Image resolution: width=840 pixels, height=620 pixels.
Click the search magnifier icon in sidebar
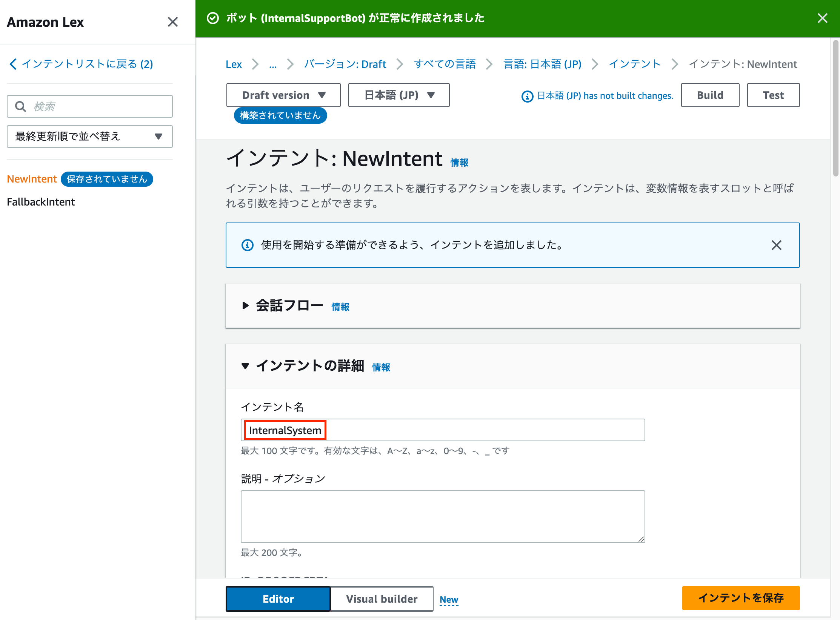point(21,106)
